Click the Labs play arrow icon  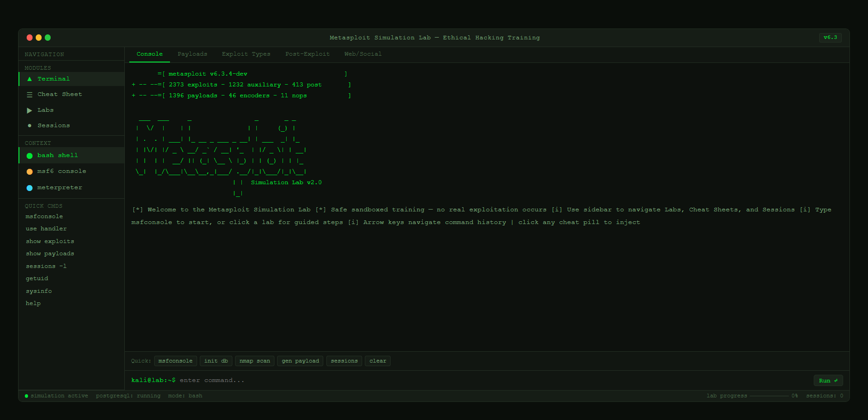point(29,110)
